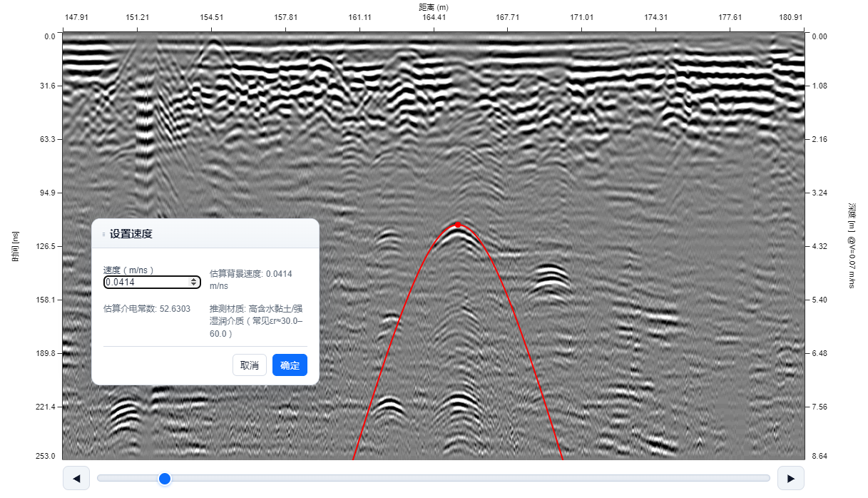This screenshot has width=868, height=498.
Task: Click the 126.5 time axis label
Action: pyautogui.click(x=46, y=246)
